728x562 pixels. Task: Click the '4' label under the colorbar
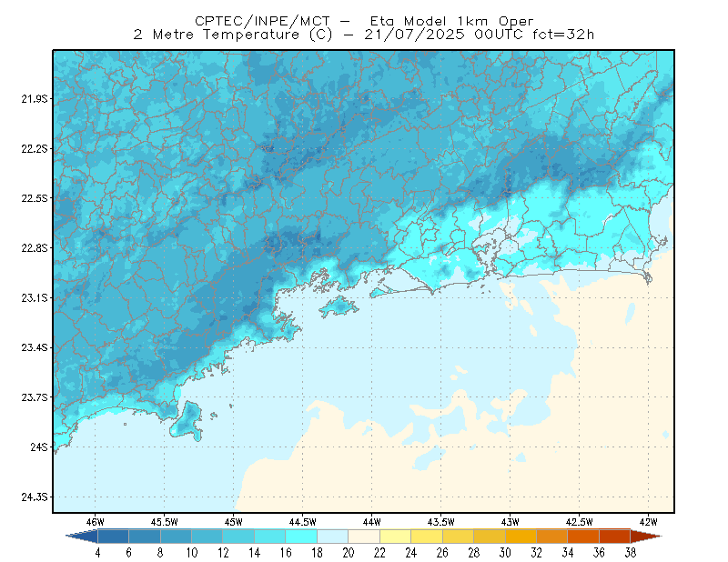pyautogui.click(x=97, y=553)
